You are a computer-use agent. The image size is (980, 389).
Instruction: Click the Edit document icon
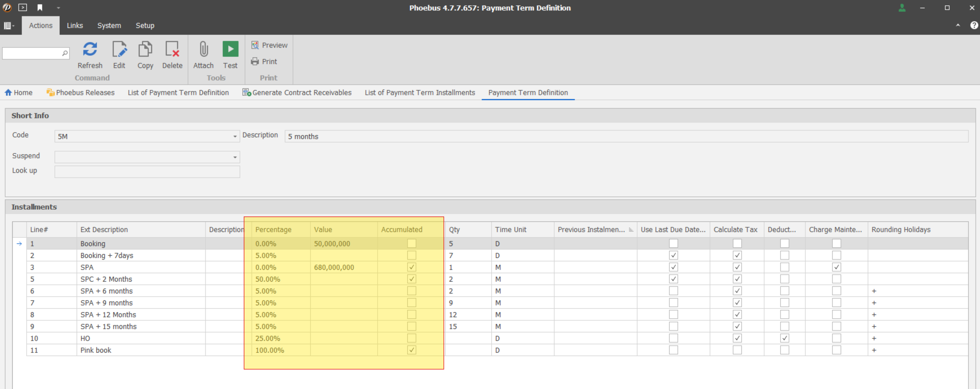[119, 49]
